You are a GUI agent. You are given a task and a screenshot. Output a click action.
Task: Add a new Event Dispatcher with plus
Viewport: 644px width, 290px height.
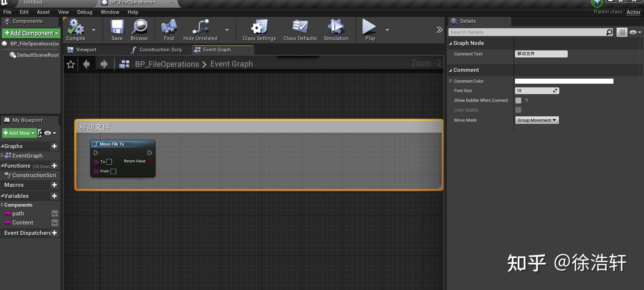[x=54, y=233]
